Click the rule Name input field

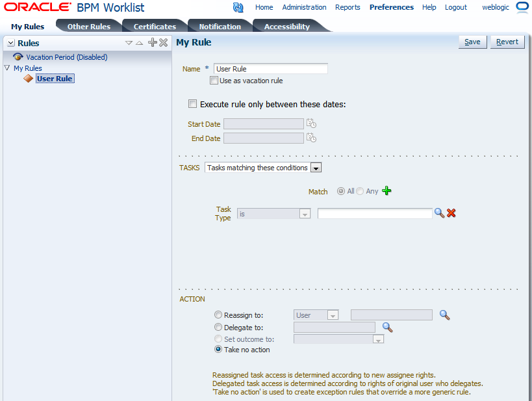(x=271, y=69)
